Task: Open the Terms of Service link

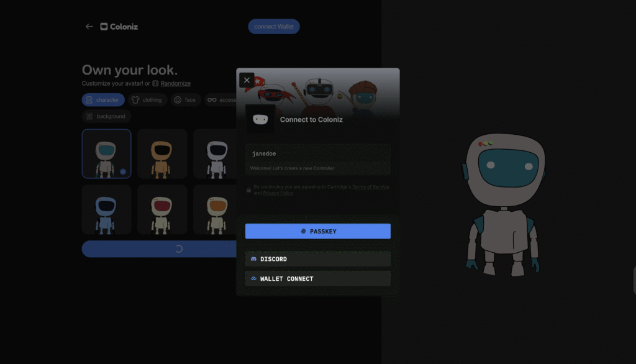Action: (x=370, y=187)
